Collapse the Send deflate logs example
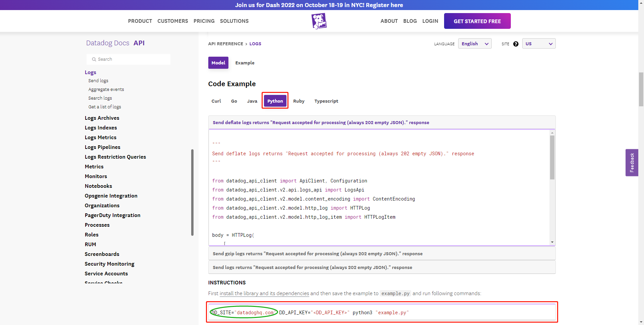The height and width of the screenshot is (325, 644). [x=321, y=122]
